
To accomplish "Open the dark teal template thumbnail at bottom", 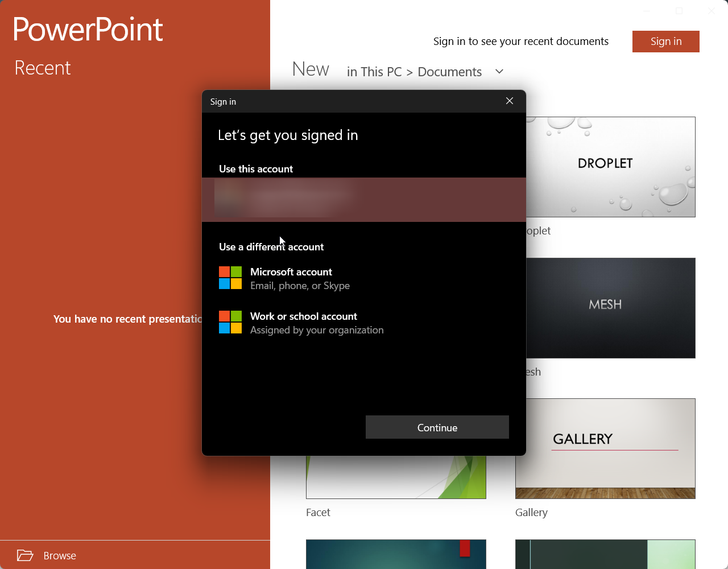I will pyautogui.click(x=396, y=554).
